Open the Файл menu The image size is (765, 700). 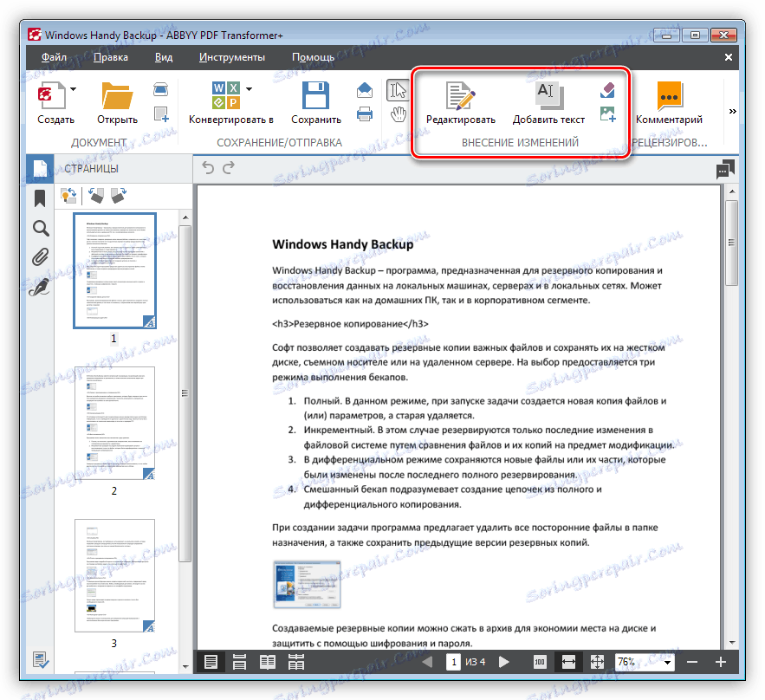54,57
